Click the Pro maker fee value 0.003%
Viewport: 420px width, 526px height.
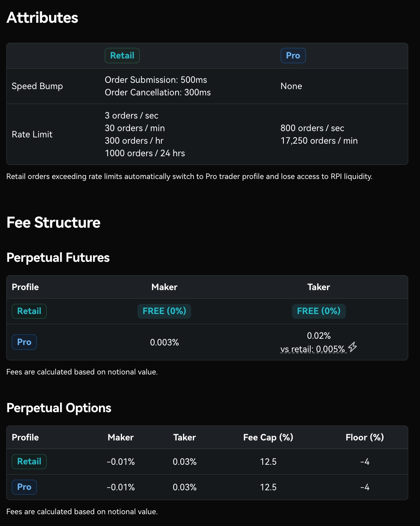tap(164, 343)
